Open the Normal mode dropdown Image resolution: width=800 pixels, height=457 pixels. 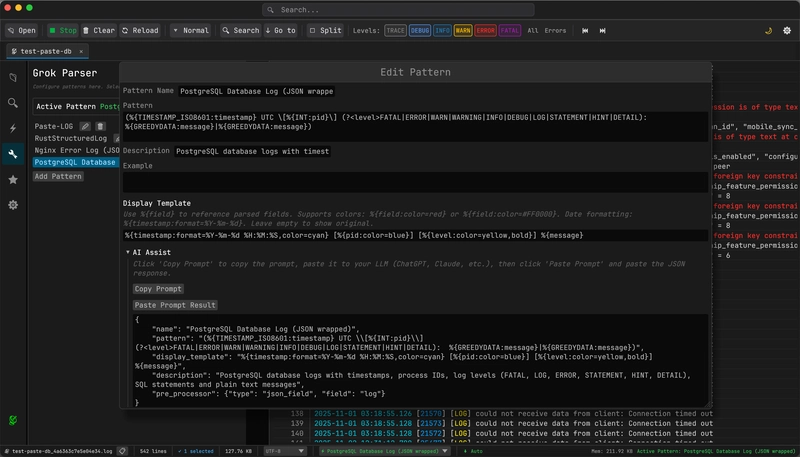190,31
